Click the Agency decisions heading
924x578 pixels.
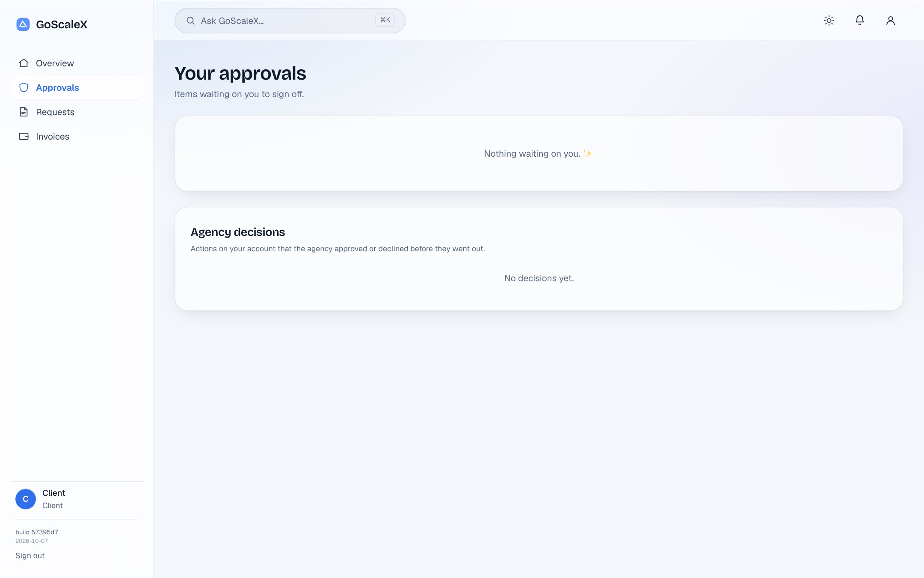click(x=238, y=232)
